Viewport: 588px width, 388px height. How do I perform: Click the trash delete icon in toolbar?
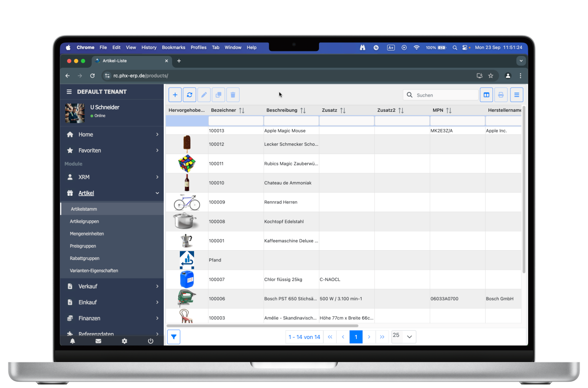[x=233, y=95]
